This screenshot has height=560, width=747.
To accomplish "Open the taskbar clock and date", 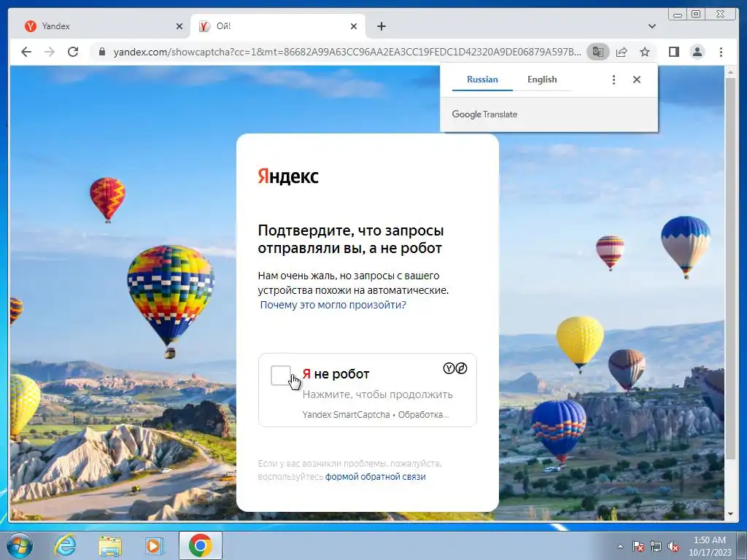I will pos(709,546).
